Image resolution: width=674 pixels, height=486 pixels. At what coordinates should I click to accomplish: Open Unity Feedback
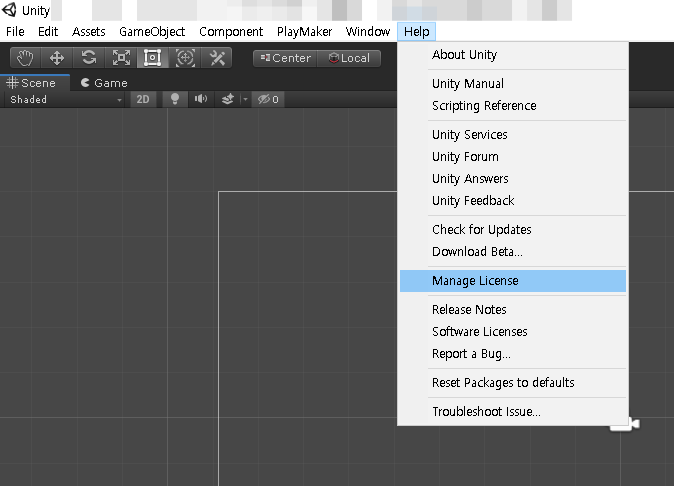pos(513,201)
